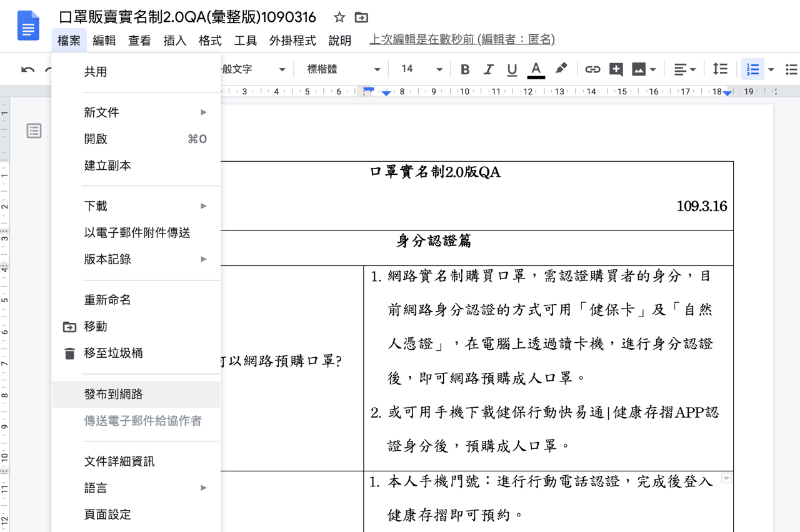Screen dimensions: 800x532
Task: Expand numbered list style arrow
Action: [771, 69]
